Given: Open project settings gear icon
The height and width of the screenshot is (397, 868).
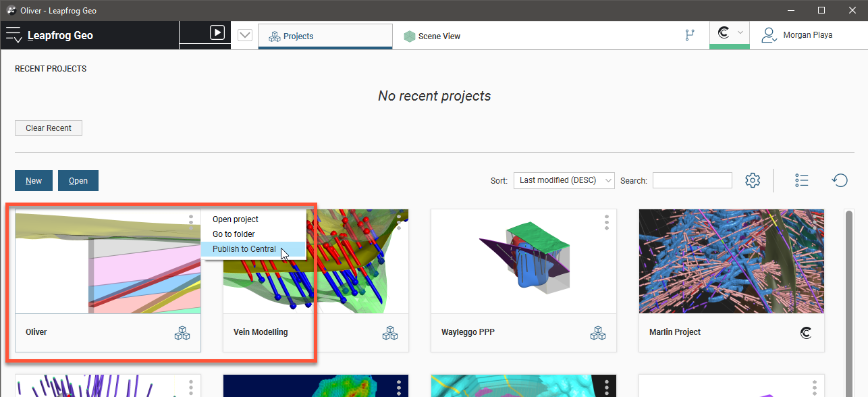Looking at the screenshot, I should 753,180.
